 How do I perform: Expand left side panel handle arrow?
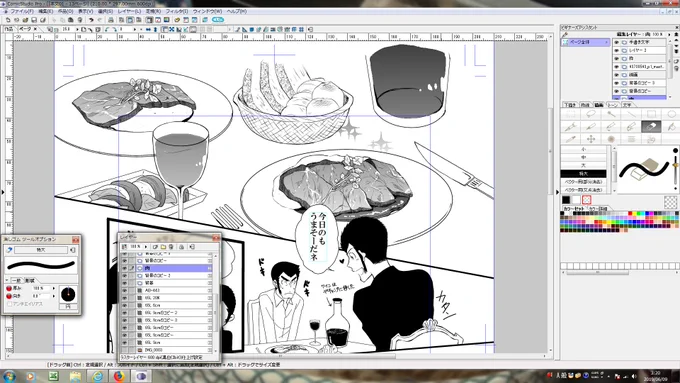click(3, 192)
